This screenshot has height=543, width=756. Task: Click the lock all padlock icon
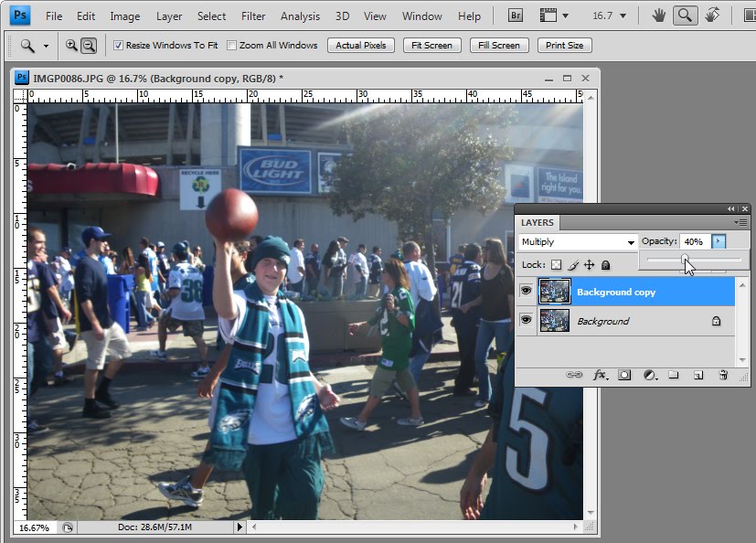tap(605, 265)
